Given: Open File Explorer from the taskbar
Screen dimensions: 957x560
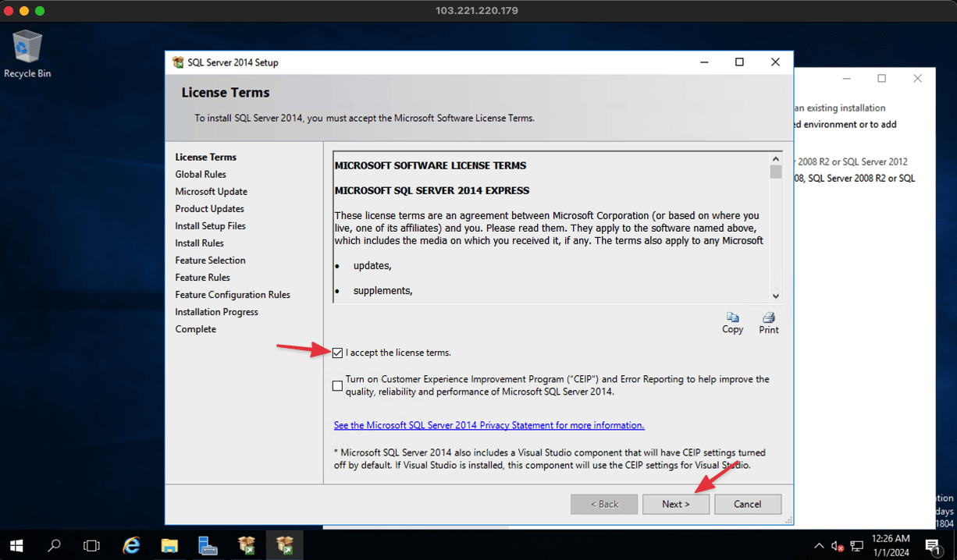Looking at the screenshot, I should coord(169,544).
